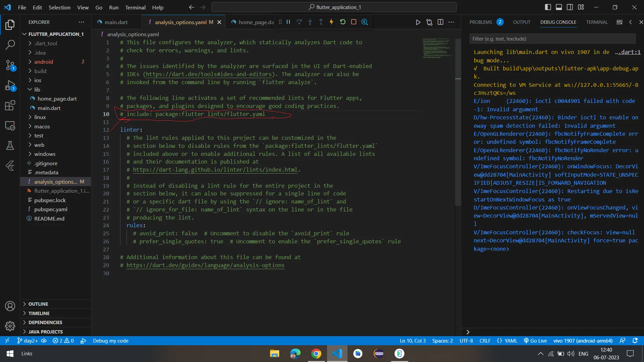The image size is (644, 362).
Task: Expand the OUTLINE section
Action: click(38, 304)
